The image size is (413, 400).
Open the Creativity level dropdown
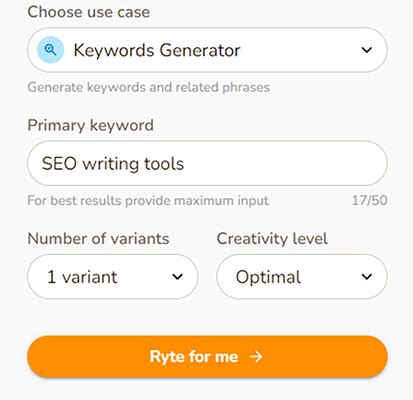click(x=302, y=277)
